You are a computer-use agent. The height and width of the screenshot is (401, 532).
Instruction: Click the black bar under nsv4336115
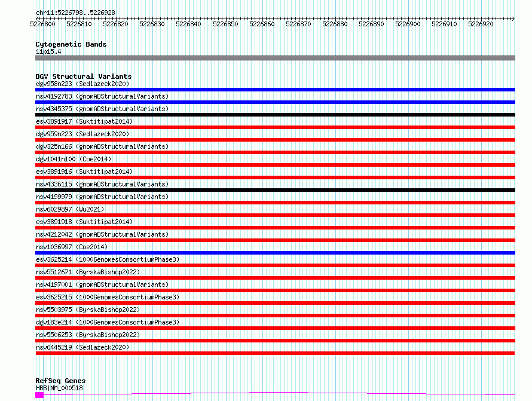coord(275,190)
